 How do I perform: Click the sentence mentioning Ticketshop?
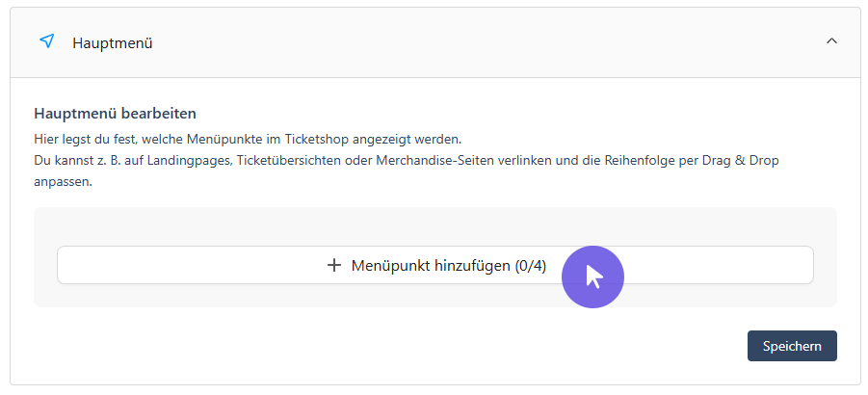click(x=248, y=139)
